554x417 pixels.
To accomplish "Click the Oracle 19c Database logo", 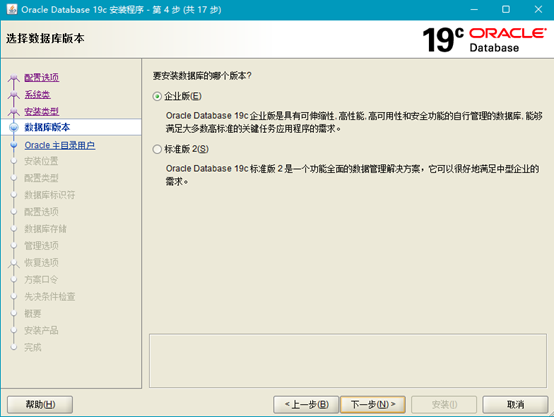I will click(484, 40).
